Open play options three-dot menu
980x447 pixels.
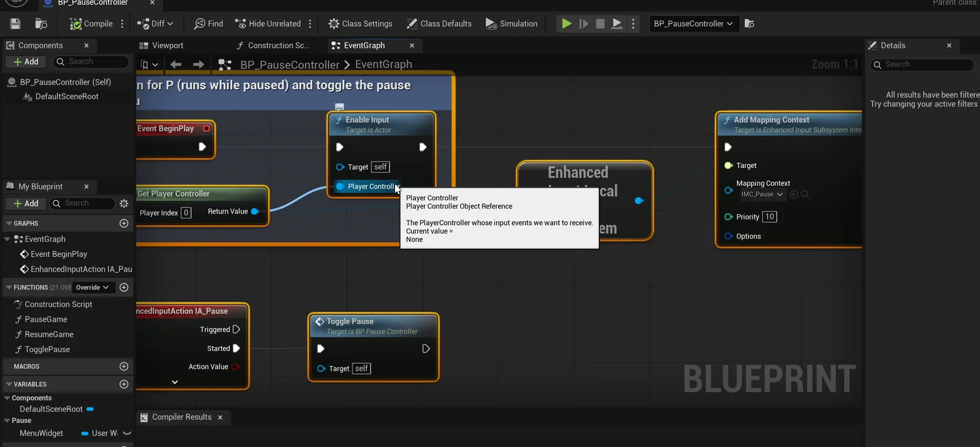[x=633, y=24]
